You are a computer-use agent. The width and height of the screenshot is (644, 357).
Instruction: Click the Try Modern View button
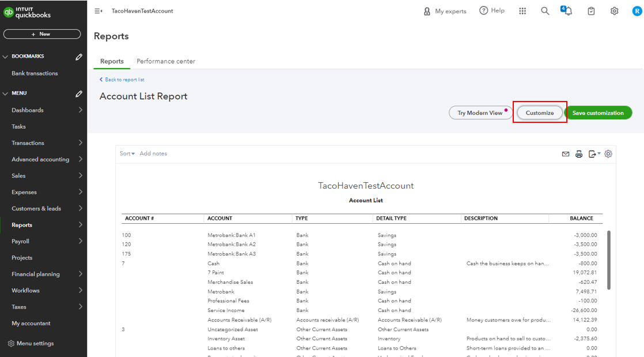480,112
